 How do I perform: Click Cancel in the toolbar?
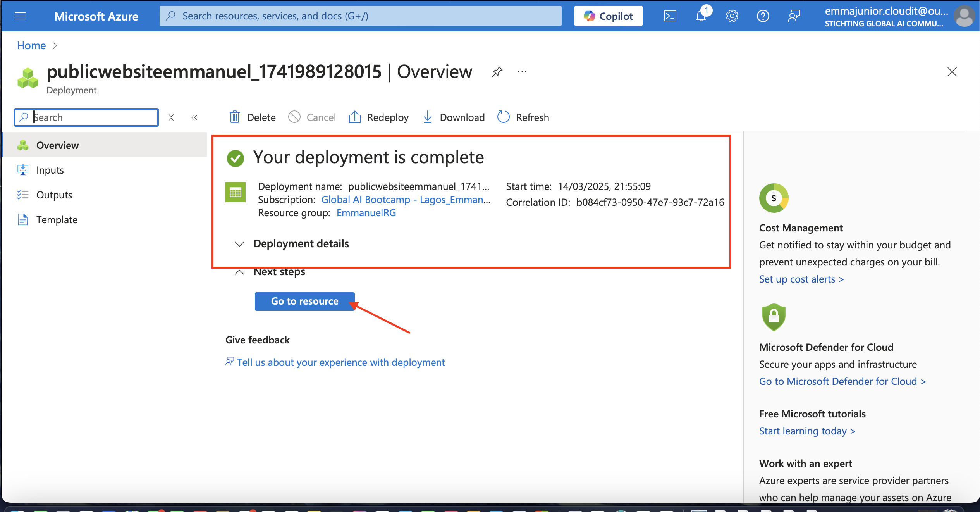312,117
